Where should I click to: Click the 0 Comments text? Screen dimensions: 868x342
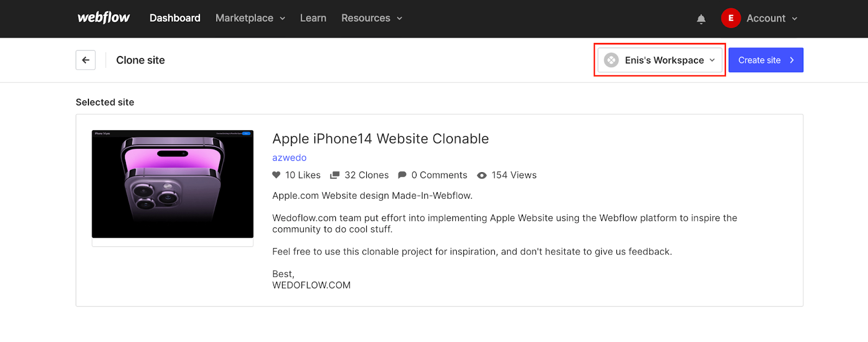click(x=439, y=175)
